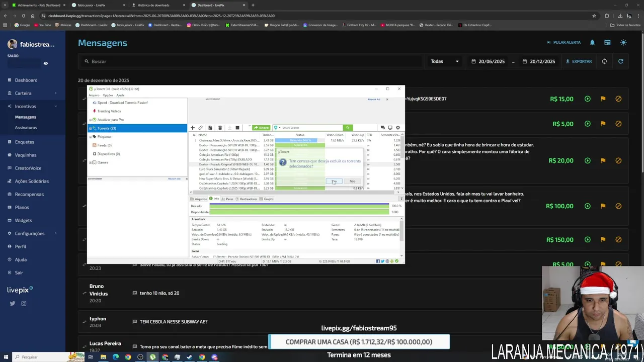
Task: Click the replay icon on R$ 15,00 row
Action: pyautogui.click(x=587, y=99)
